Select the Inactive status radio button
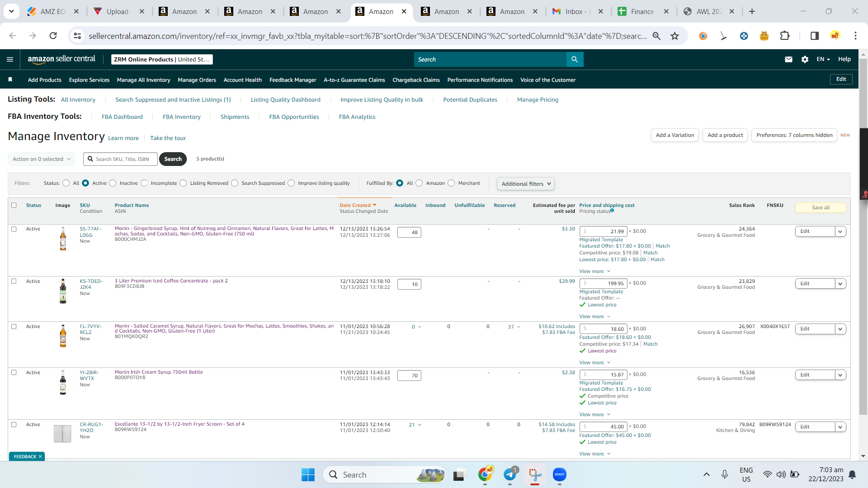Image resolution: width=868 pixels, height=488 pixels. (113, 183)
